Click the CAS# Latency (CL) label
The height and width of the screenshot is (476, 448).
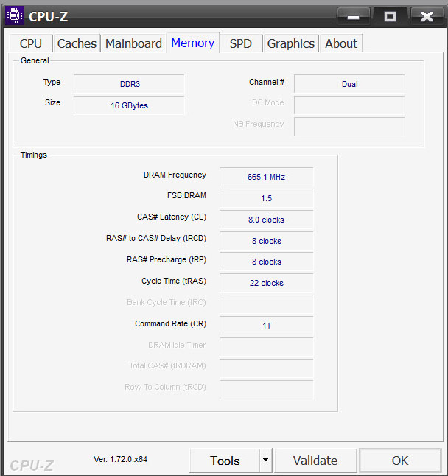pyautogui.click(x=172, y=217)
